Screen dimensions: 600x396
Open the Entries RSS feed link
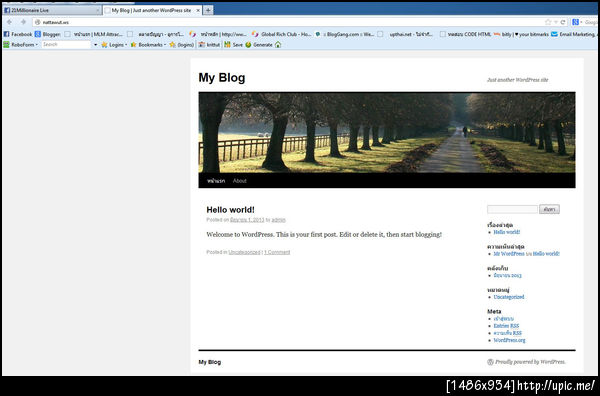coord(506,326)
